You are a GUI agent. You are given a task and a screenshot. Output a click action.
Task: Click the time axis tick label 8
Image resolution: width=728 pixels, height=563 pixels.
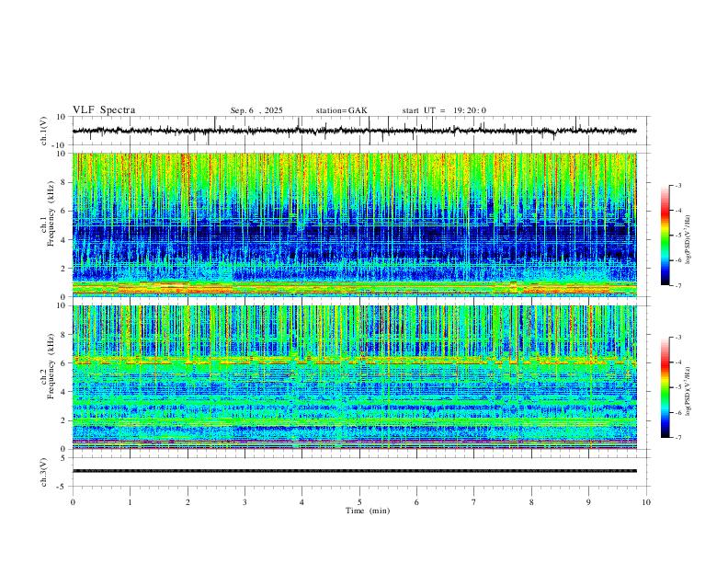531,502
